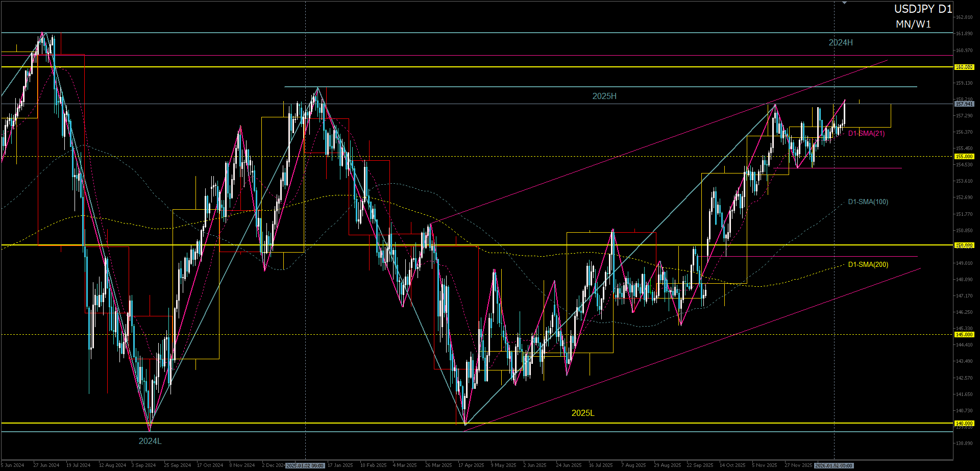Select the D1-SMA(21) indicator label
Image resolution: width=980 pixels, height=471 pixels.
(x=866, y=134)
